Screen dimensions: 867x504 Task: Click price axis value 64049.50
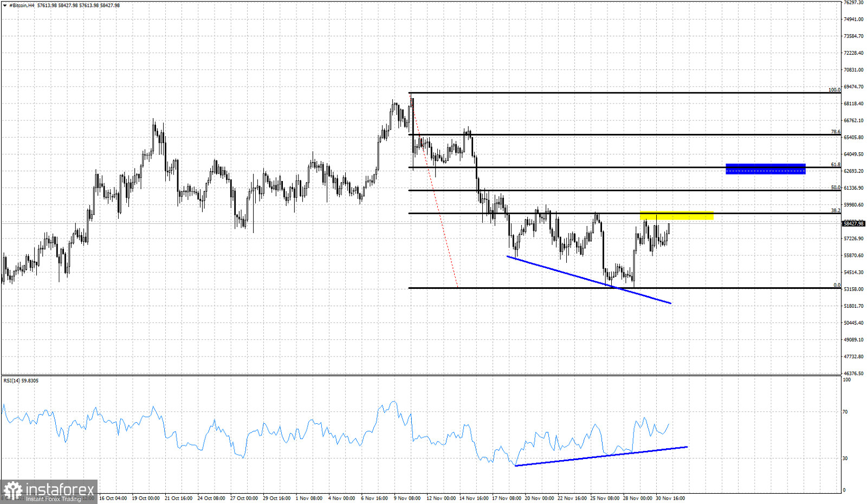click(x=853, y=154)
